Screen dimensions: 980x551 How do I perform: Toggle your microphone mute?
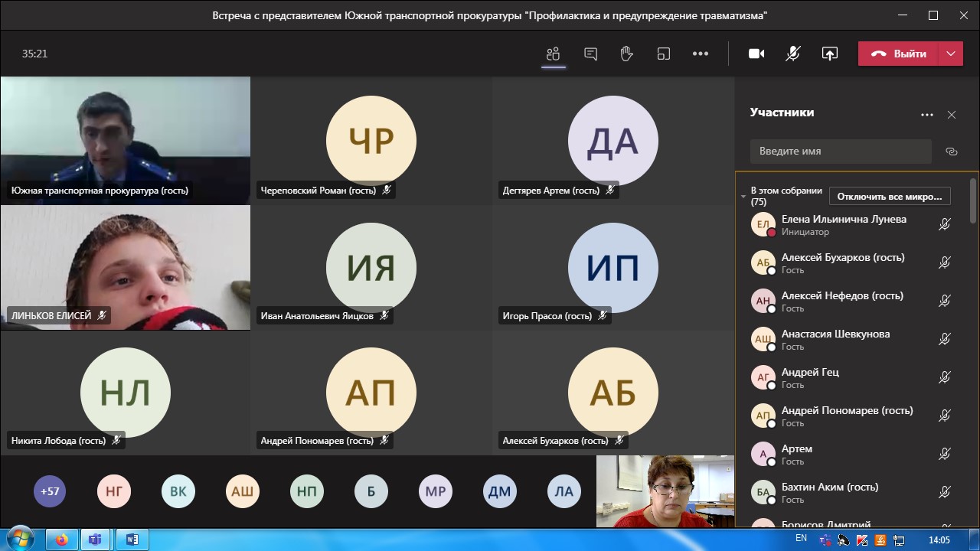(792, 54)
